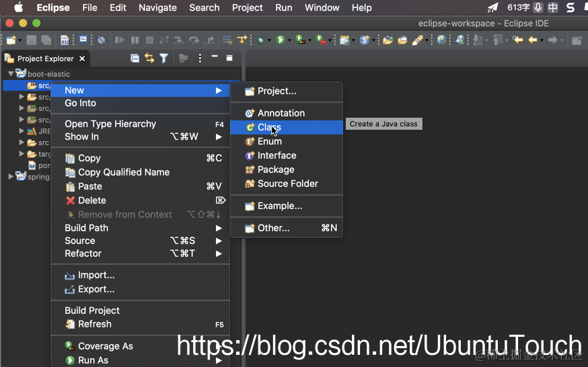Click the Open Type folder icon
Viewport: 588px width, 367px height.
click(388, 40)
